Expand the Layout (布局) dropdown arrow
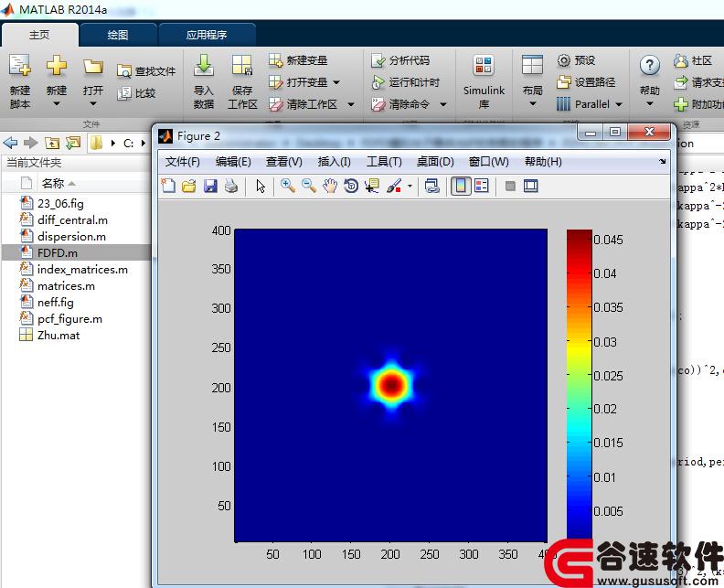 (532, 104)
